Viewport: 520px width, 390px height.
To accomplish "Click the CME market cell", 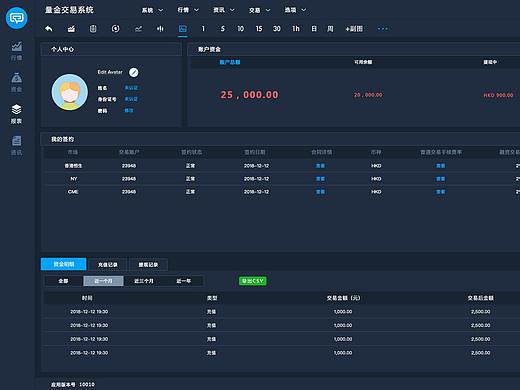I will pos(73,192).
